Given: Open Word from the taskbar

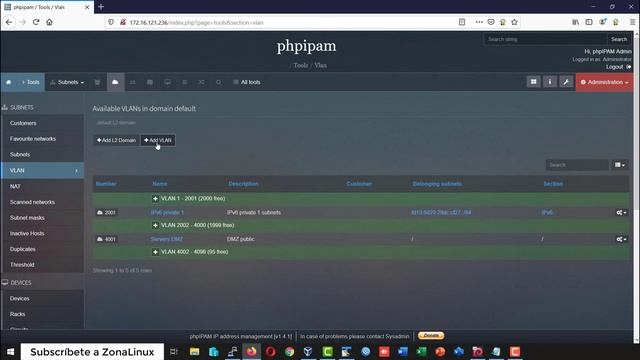Looking at the screenshot, I should click(402, 351).
